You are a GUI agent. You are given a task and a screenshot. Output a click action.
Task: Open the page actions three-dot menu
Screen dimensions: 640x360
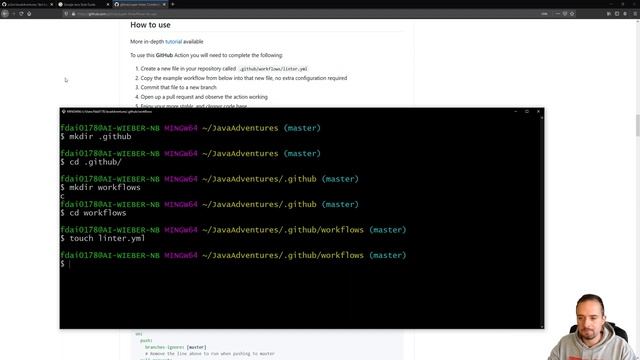tap(558, 13)
